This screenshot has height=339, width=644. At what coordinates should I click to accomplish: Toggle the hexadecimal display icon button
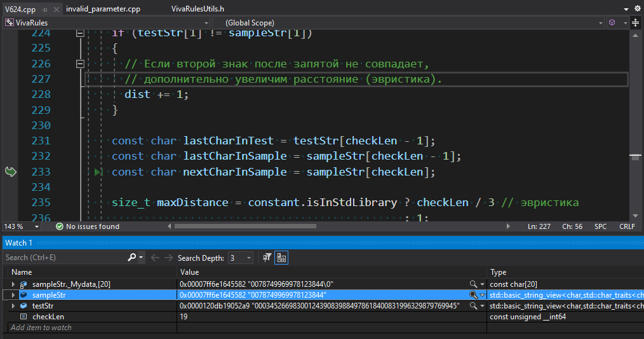(281, 258)
